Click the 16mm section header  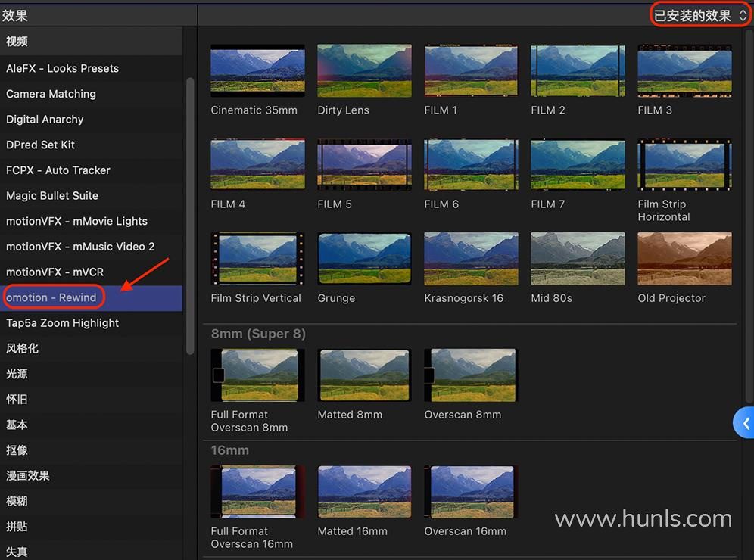[230, 450]
